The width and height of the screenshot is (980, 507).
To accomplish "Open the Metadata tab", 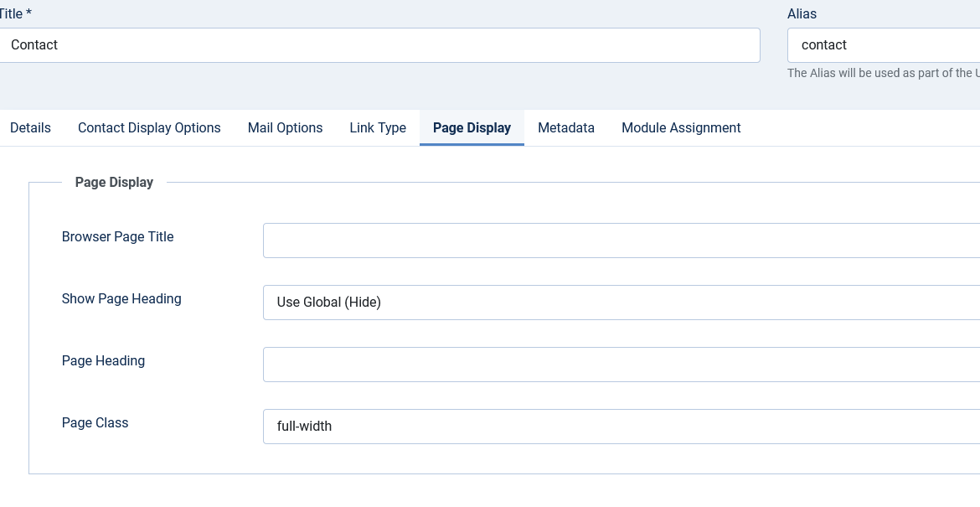I will click(566, 128).
